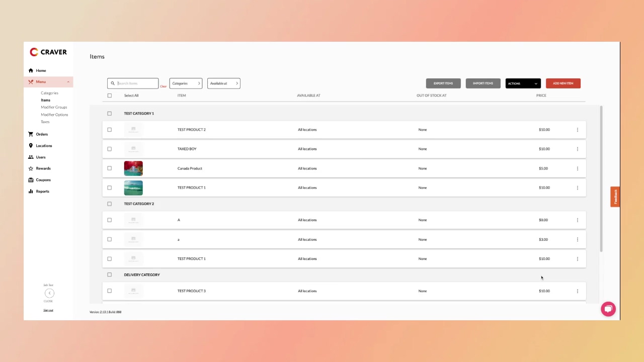Open the Reports bar chart icon

[31, 191]
